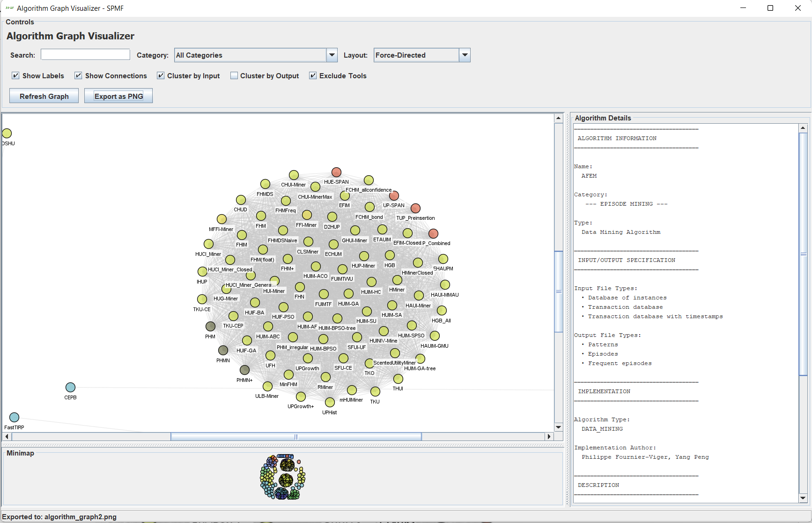Select the HAUI-MMAU node
This screenshot has height=523, width=812.
click(x=445, y=285)
